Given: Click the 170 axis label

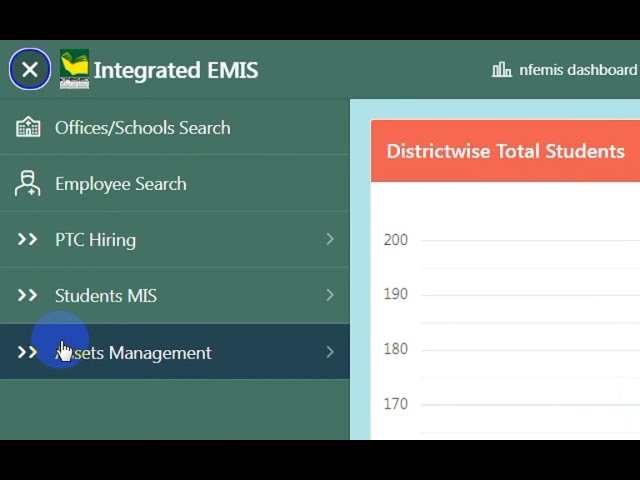Looking at the screenshot, I should tap(396, 404).
